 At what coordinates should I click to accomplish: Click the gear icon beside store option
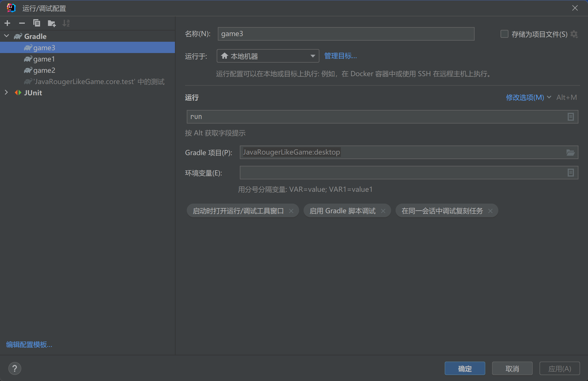574,34
